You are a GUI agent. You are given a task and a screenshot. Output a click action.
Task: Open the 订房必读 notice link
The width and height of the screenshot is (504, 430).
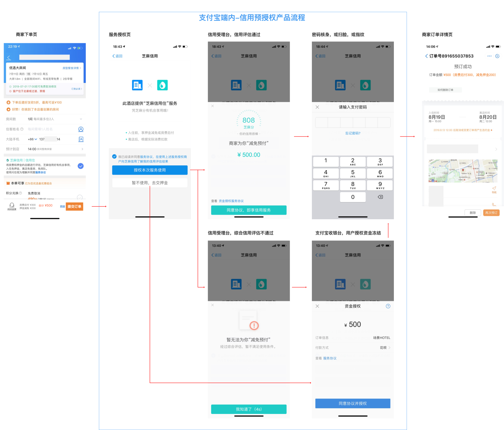(x=77, y=89)
